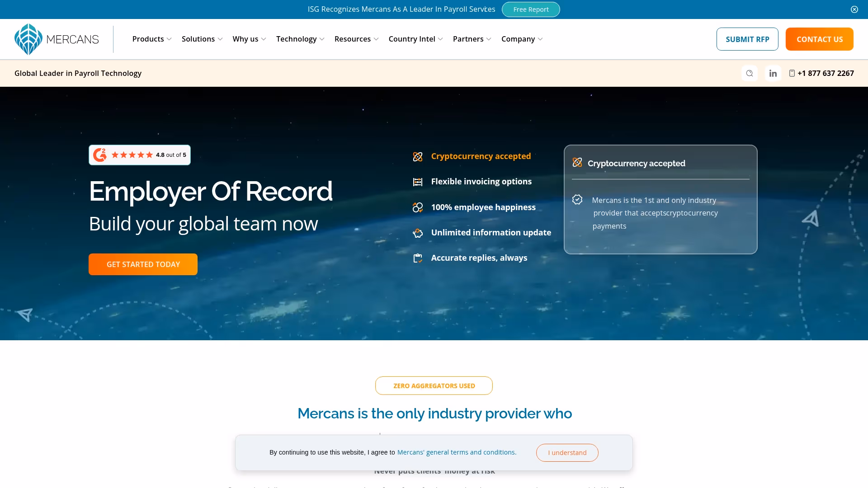Open the Technology menu
The image size is (868, 488).
(300, 39)
